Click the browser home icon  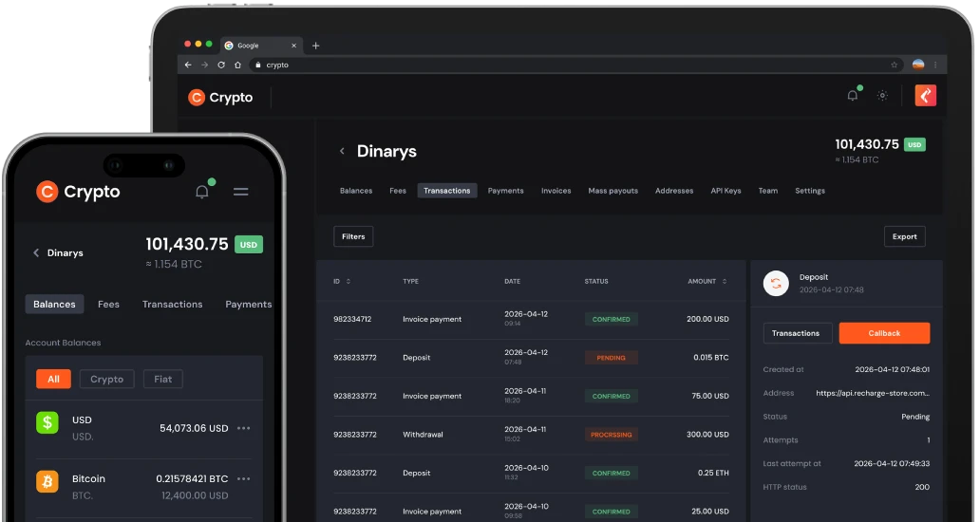pyautogui.click(x=237, y=65)
